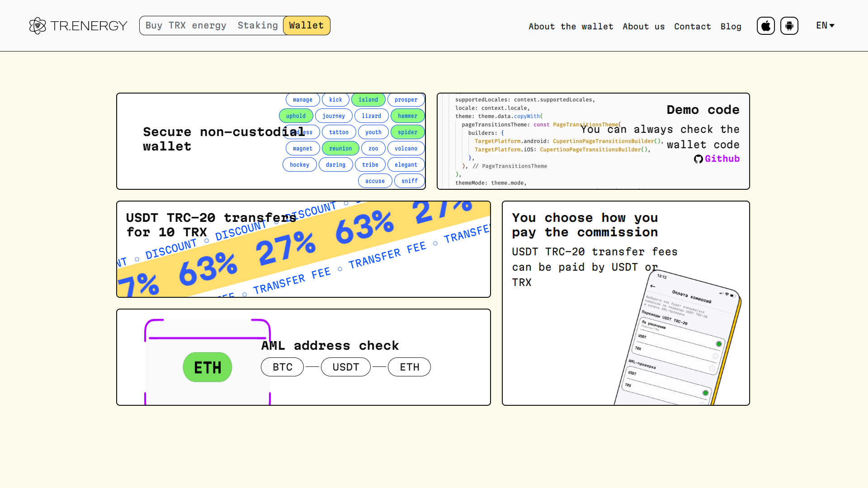Switch to the Staking tab
The image size is (868, 488).
pos(258,26)
